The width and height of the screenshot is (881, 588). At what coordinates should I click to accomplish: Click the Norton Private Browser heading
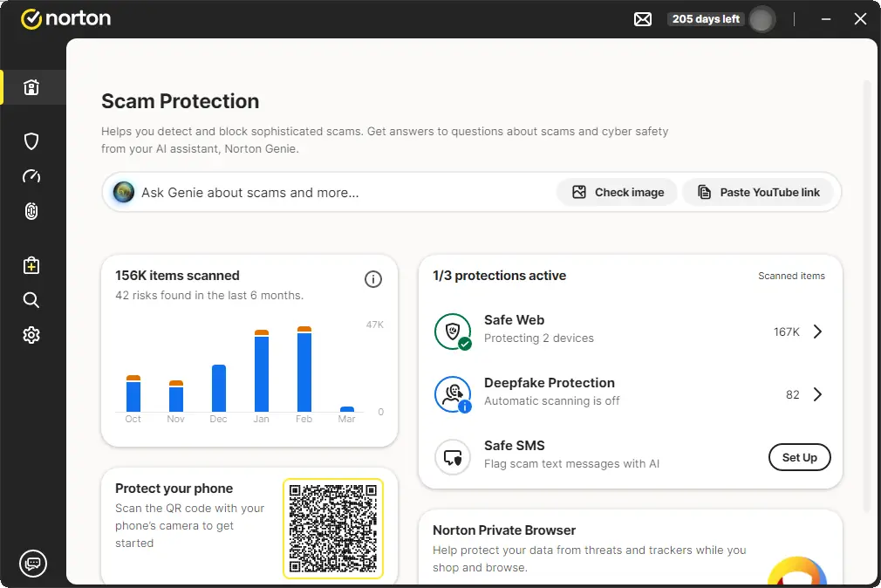[504, 530]
